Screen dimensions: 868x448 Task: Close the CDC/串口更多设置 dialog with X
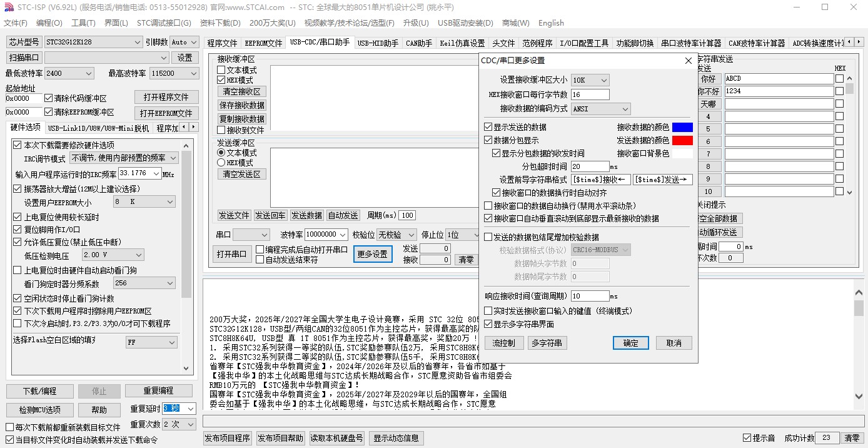click(689, 61)
